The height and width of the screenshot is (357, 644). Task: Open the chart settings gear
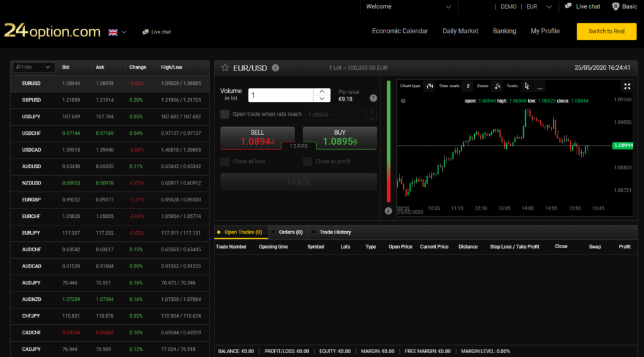pyautogui.click(x=403, y=101)
